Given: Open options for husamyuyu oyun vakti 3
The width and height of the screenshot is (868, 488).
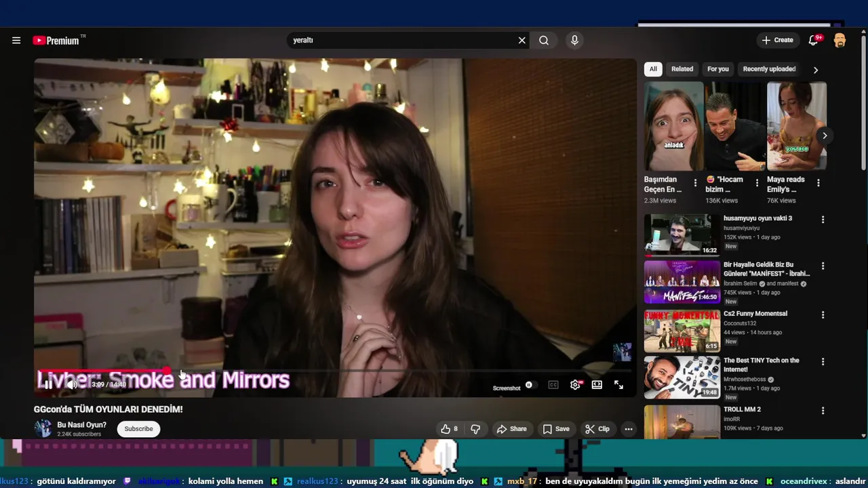Looking at the screenshot, I should click(x=823, y=220).
